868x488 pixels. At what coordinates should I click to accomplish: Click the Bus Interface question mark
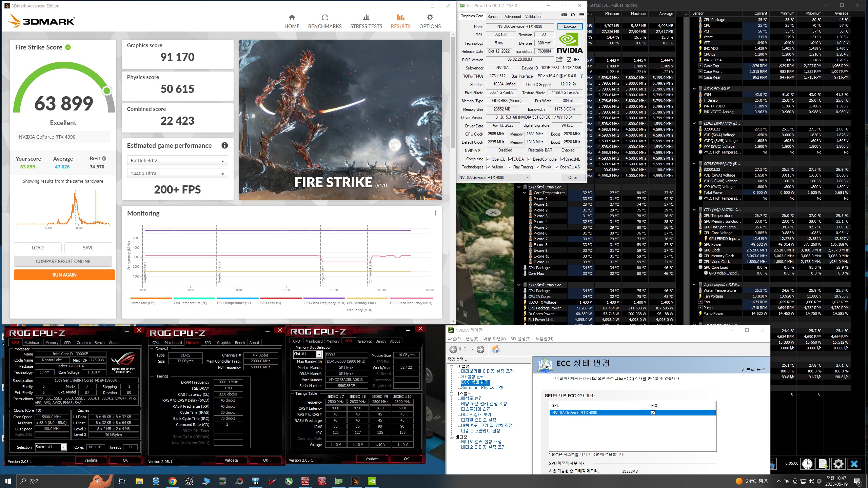[581, 76]
